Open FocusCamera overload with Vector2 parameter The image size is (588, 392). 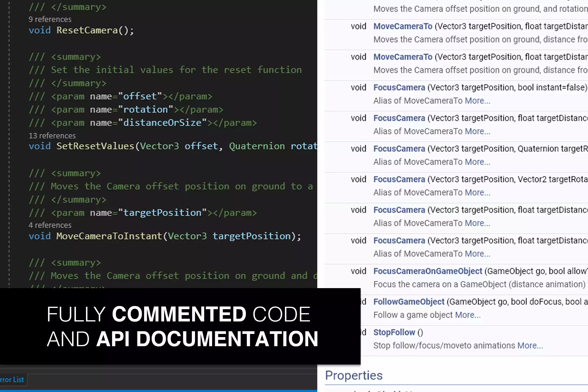pyautogui.click(x=399, y=179)
